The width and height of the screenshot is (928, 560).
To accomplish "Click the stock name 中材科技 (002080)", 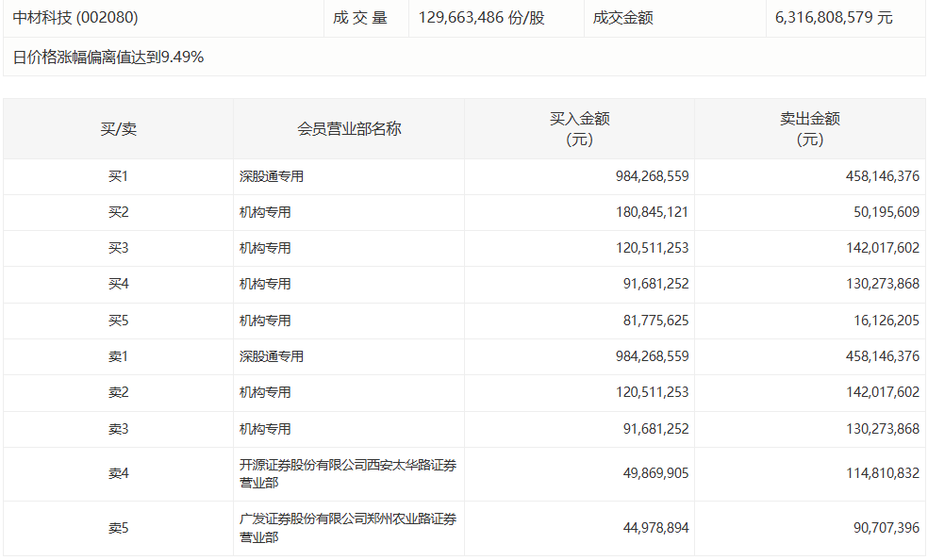I will (x=75, y=18).
